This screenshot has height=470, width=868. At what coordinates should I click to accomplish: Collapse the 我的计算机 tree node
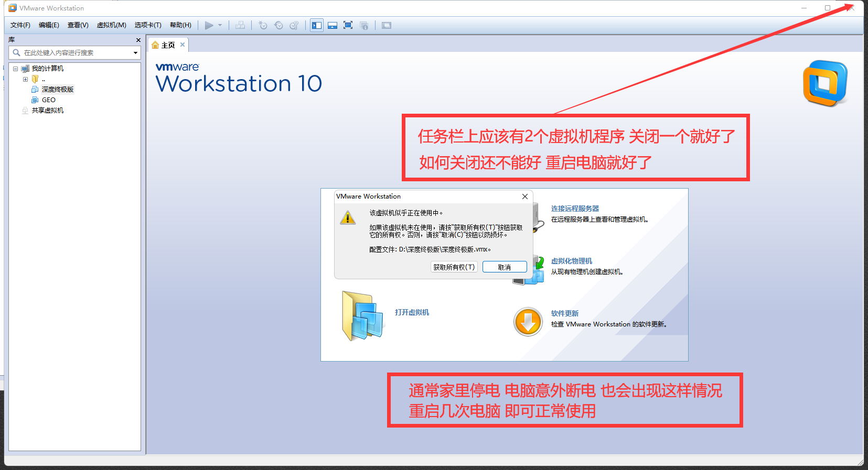(16, 69)
